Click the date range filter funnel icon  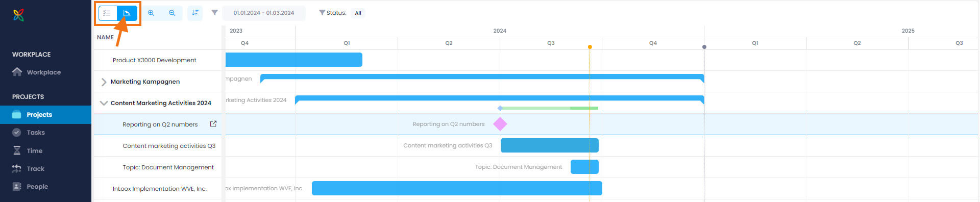215,13
